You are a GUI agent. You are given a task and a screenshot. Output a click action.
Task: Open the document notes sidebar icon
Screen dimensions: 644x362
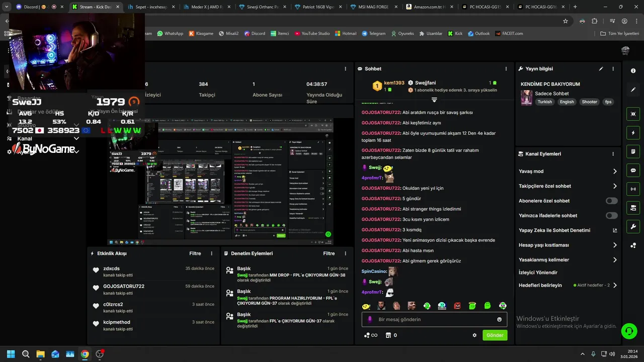(633, 151)
